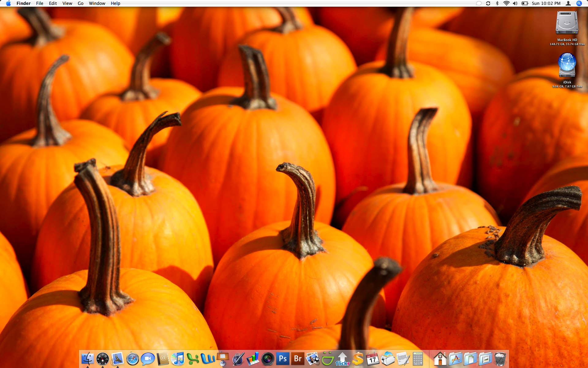Screen dimensions: 588x368
Task: Open the Apple menu
Action: pos(8,3)
